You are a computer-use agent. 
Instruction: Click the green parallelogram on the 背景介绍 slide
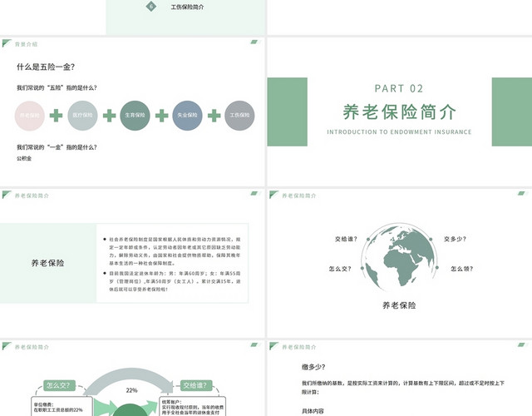(254, 42)
